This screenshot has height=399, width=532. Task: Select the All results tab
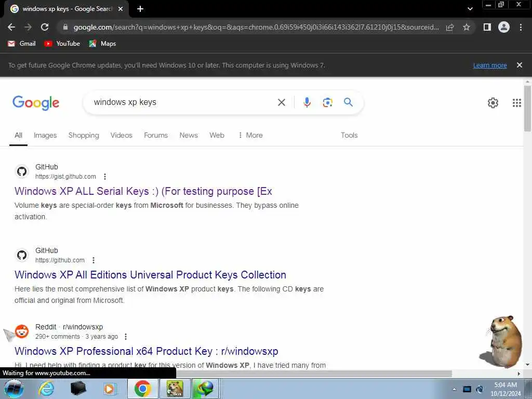(18, 135)
